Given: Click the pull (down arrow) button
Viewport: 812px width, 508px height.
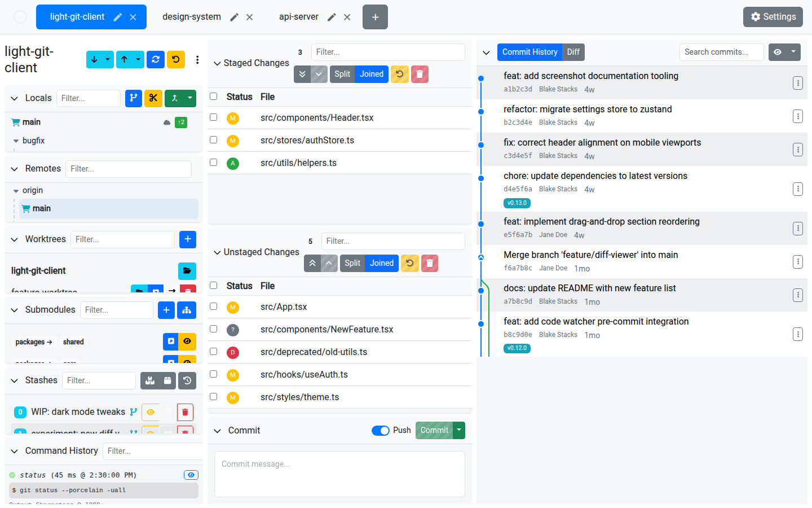Looking at the screenshot, I should pyautogui.click(x=94, y=59).
